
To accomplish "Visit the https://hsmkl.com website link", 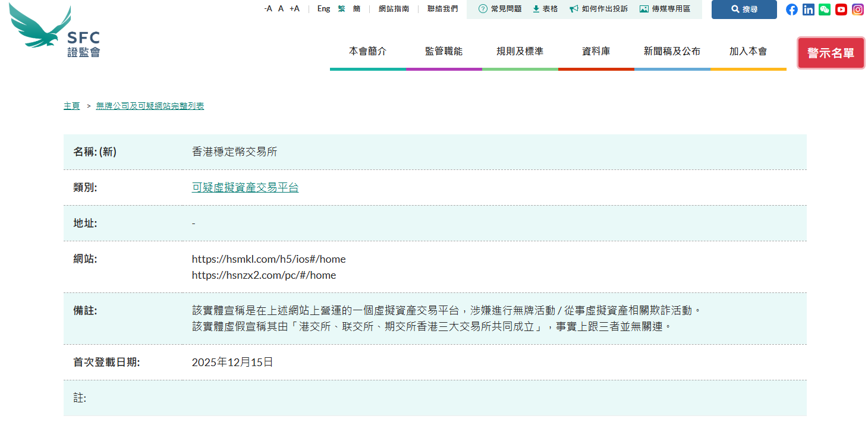I will (x=268, y=259).
